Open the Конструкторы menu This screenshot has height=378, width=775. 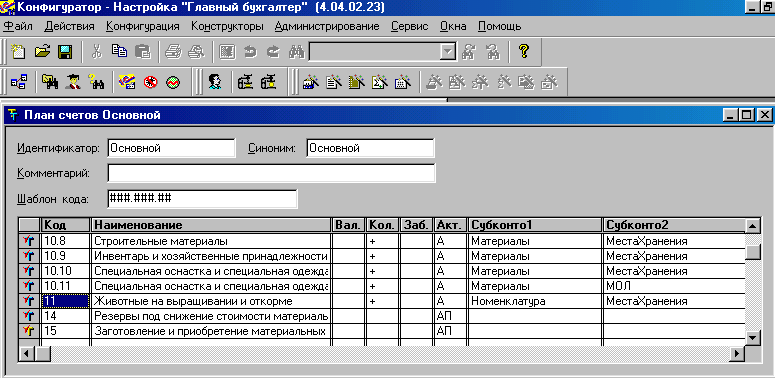point(227,26)
